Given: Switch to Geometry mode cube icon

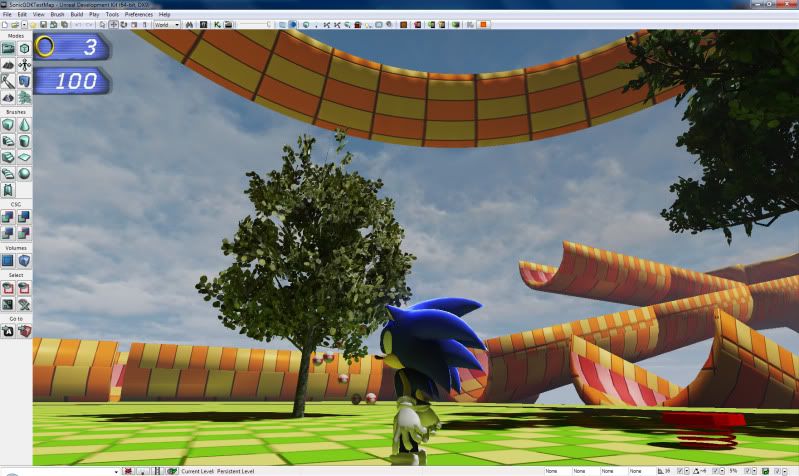Looking at the screenshot, I should (24, 48).
